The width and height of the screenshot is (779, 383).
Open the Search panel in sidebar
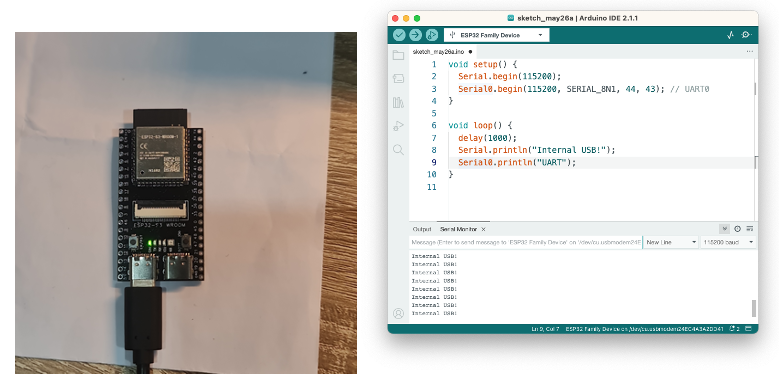(398, 150)
